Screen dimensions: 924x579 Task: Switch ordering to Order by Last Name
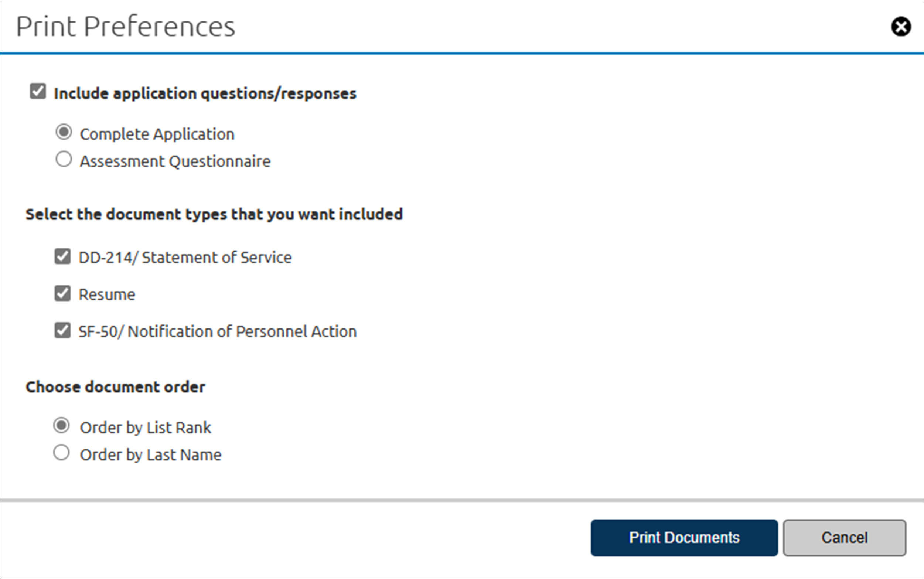(x=62, y=453)
